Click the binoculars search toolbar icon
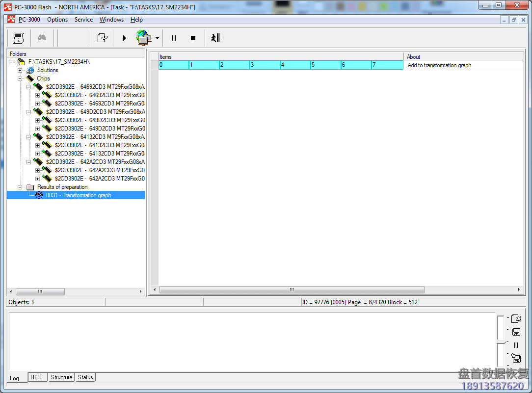The width and height of the screenshot is (532, 393). click(x=42, y=38)
